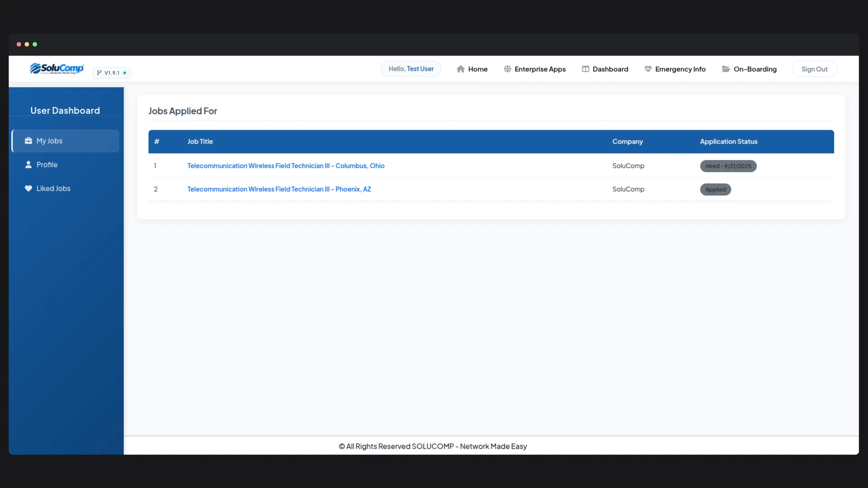
Task: Open the Enterprise Apps menu item
Action: pyautogui.click(x=535, y=69)
